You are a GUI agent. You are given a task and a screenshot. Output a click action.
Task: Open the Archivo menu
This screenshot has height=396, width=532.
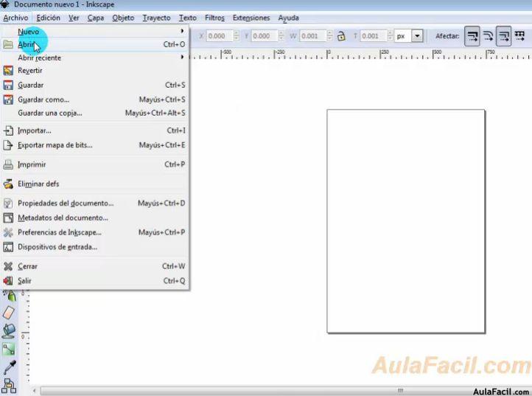15,18
